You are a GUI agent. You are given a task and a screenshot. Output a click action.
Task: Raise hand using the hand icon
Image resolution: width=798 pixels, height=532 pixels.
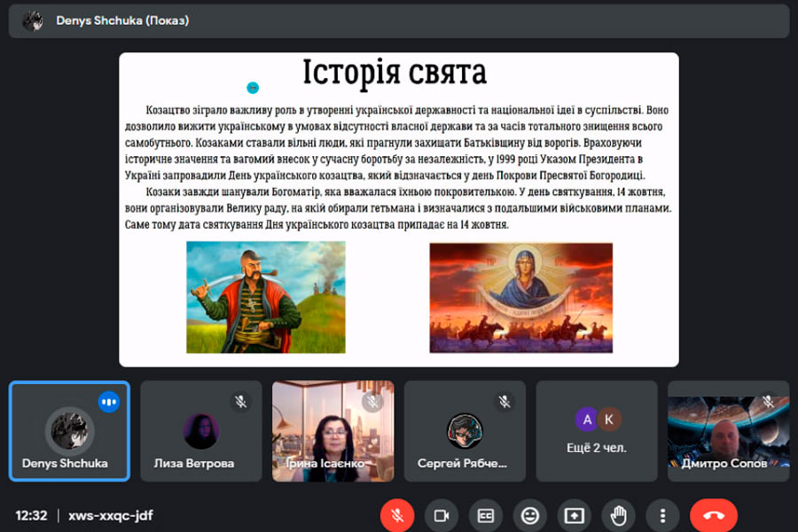(618, 516)
